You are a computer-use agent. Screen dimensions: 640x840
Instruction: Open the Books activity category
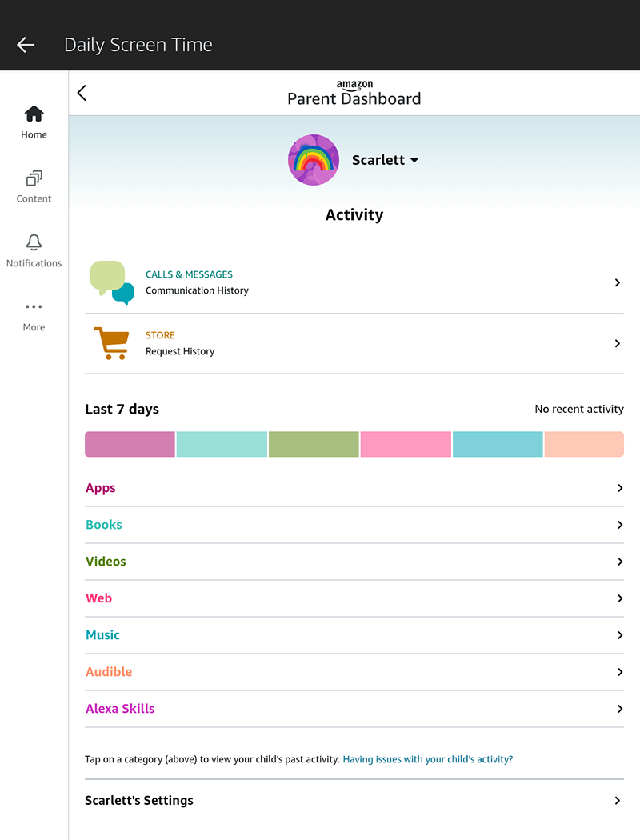[104, 525]
